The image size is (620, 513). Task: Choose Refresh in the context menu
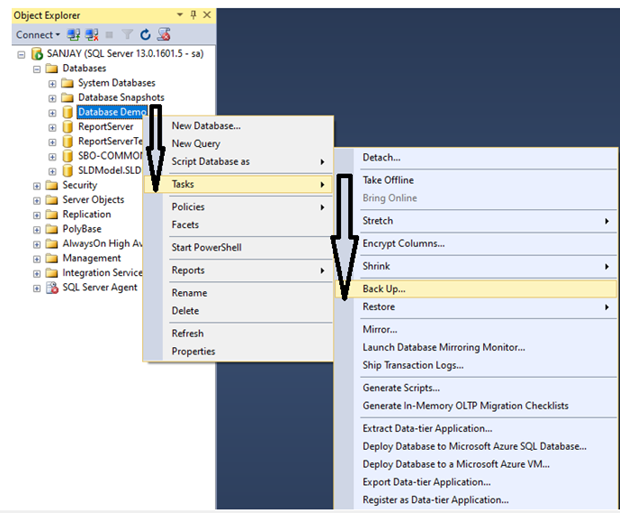click(239, 333)
